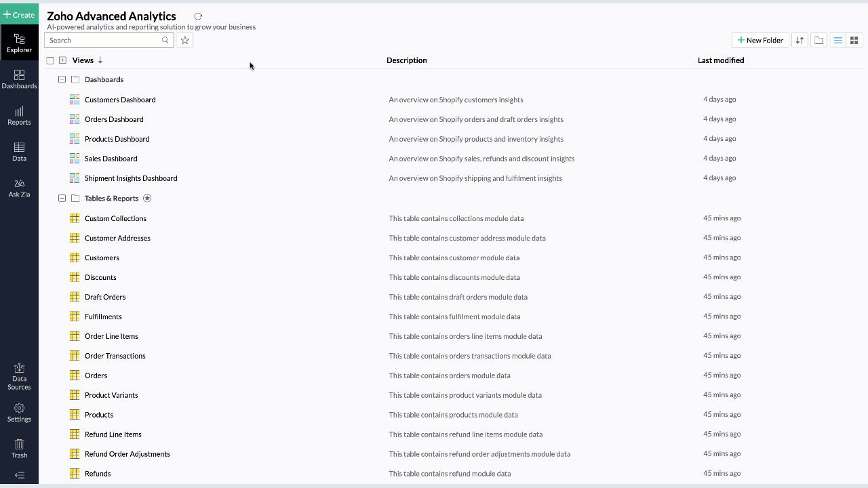Click the Discounts table icon
Screen dimensions: 868x488
pos(75,277)
